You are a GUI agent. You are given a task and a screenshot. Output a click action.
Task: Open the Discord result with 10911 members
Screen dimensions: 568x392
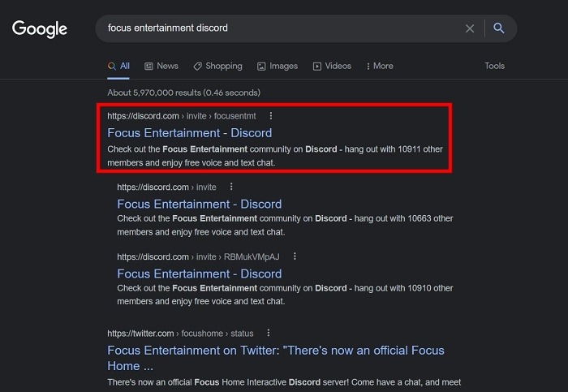tap(189, 133)
